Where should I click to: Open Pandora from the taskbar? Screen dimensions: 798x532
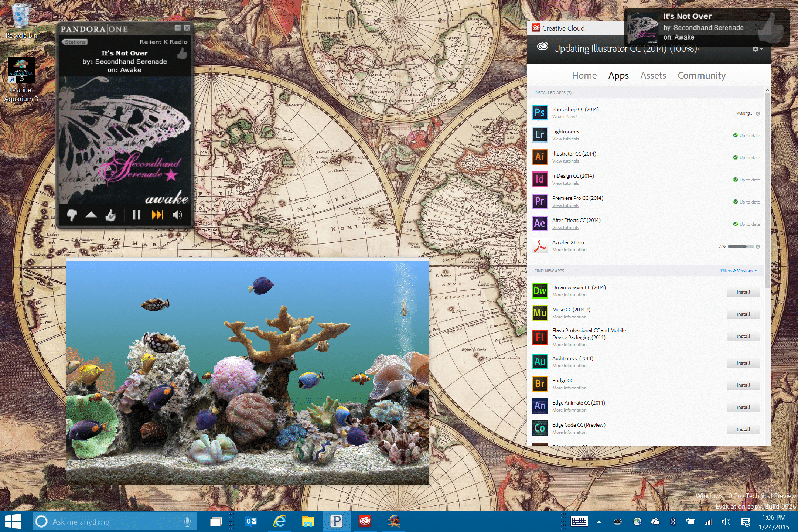click(336, 522)
